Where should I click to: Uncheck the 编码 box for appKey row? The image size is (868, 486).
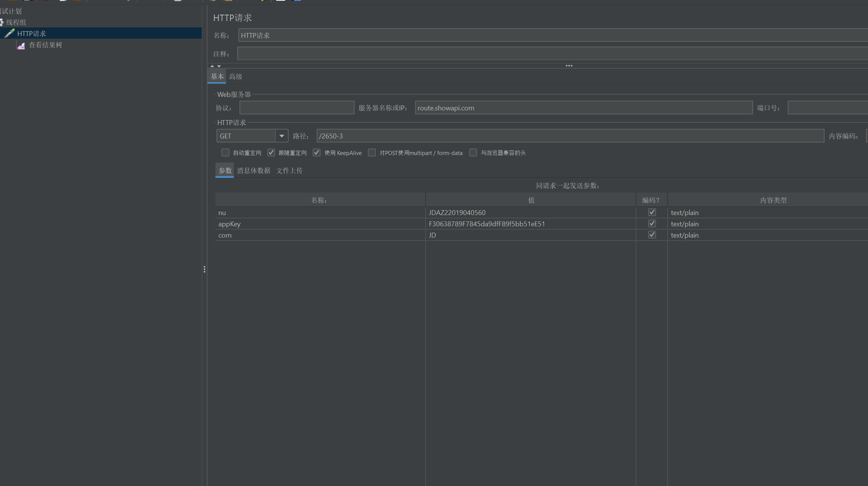(x=652, y=224)
